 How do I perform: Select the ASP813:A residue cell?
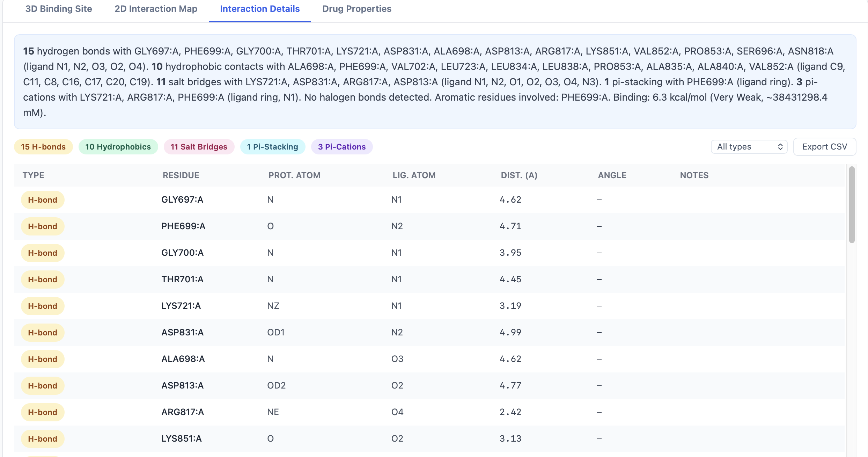coord(182,386)
